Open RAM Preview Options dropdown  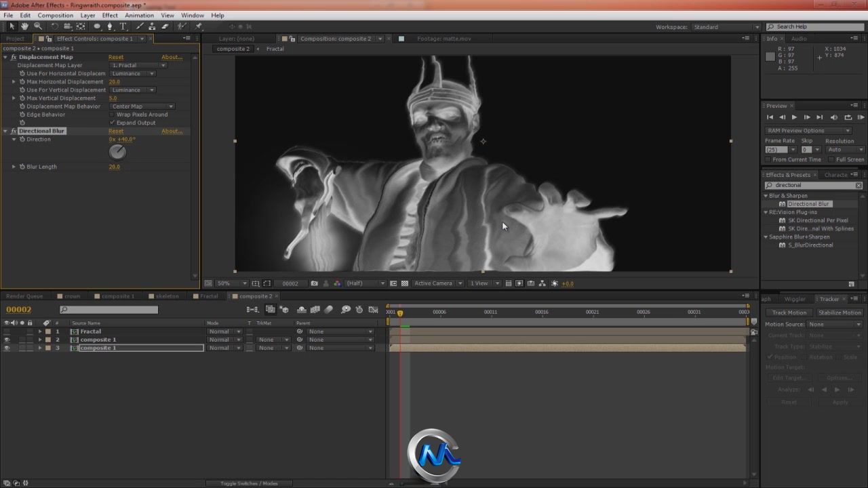click(808, 131)
